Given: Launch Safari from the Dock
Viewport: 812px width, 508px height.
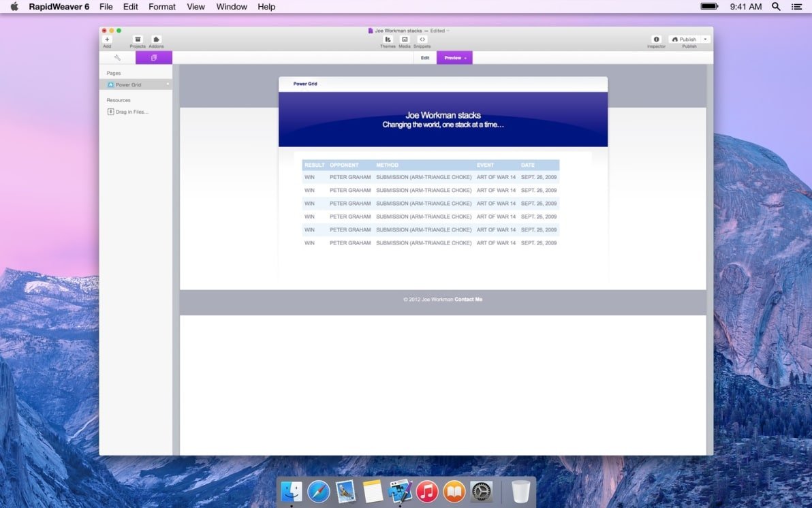Looking at the screenshot, I should click(319, 491).
